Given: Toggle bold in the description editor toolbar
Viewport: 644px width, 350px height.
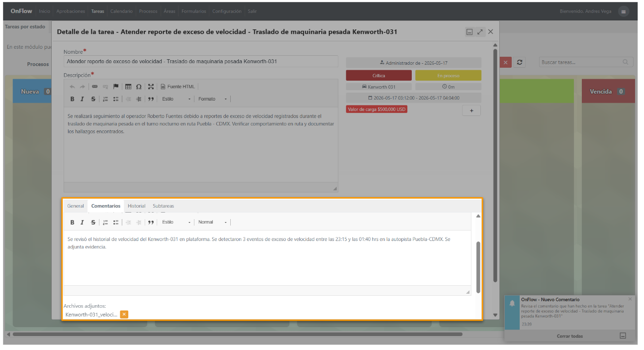Looking at the screenshot, I should point(72,99).
